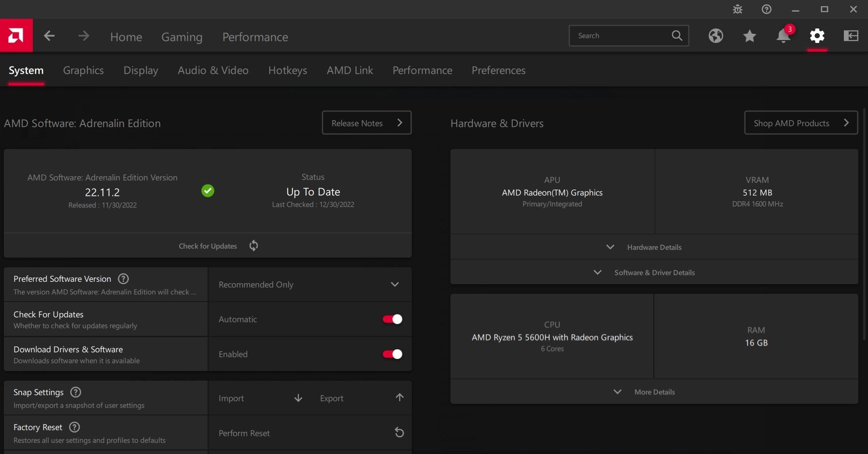This screenshot has height=454, width=868.
Task: Open notifications bell icon
Action: (783, 36)
